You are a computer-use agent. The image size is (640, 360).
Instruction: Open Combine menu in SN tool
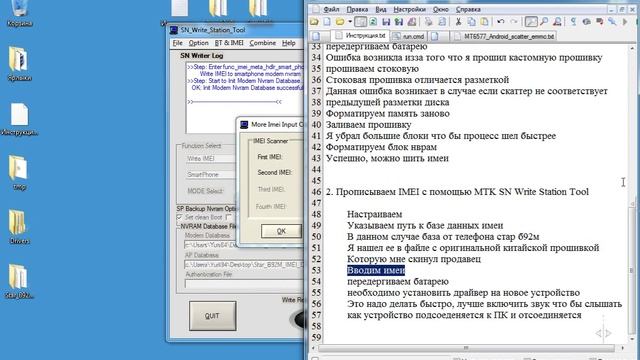tap(262, 43)
